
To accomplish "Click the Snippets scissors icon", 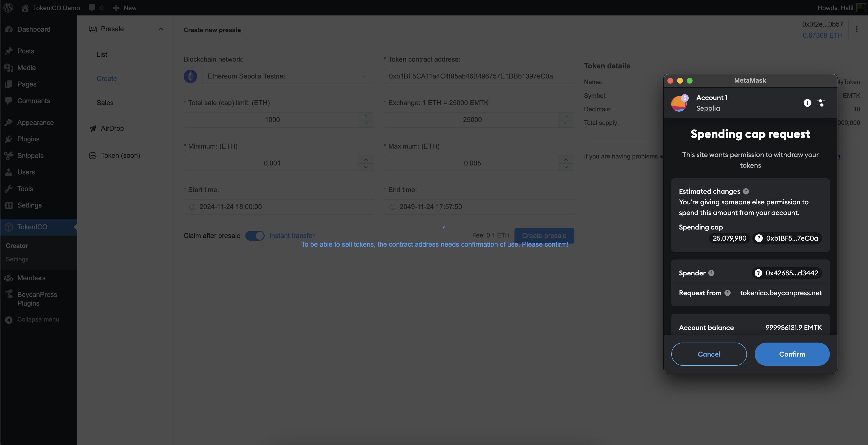I will click(x=9, y=156).
